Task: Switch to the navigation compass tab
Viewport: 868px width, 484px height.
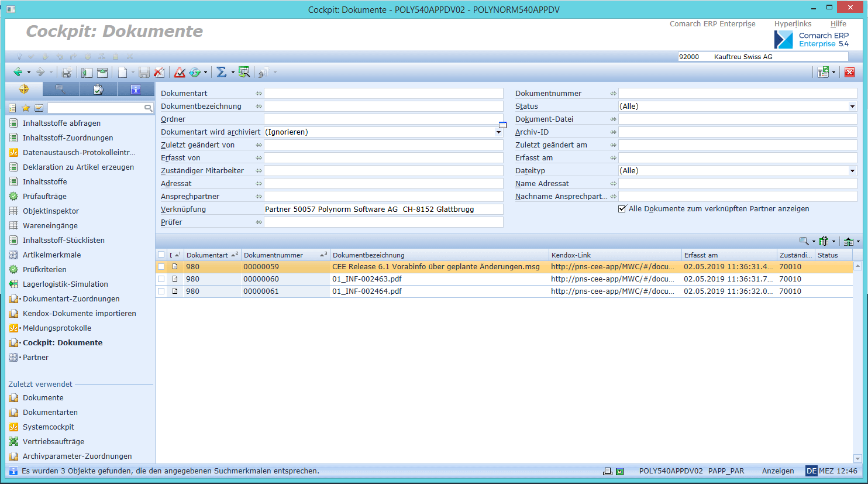Action: pyautogui.click(x=24, y=89)
